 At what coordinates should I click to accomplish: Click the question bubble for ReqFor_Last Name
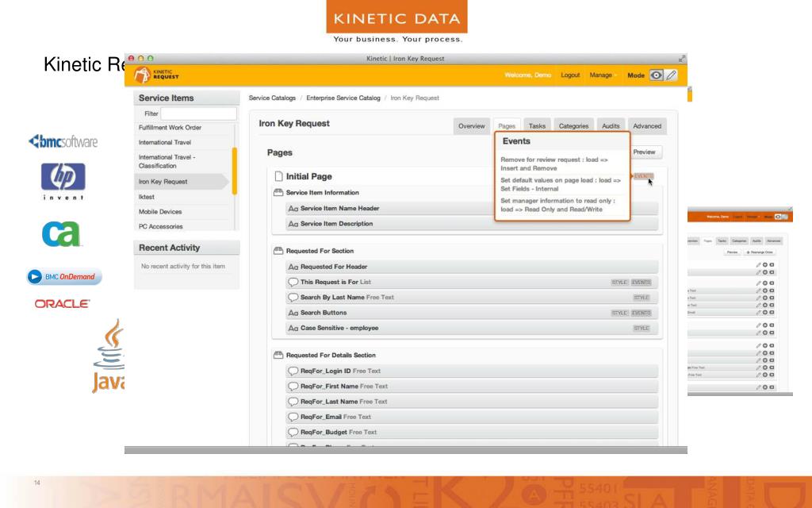[x=293, y=402]
